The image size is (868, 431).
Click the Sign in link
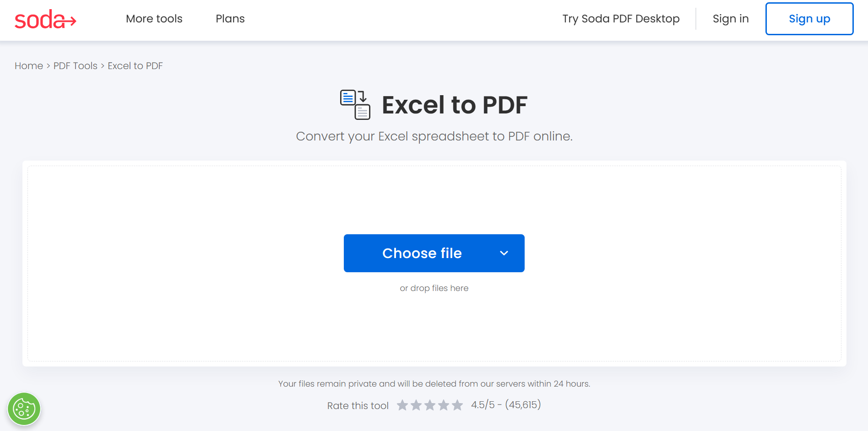731,19
